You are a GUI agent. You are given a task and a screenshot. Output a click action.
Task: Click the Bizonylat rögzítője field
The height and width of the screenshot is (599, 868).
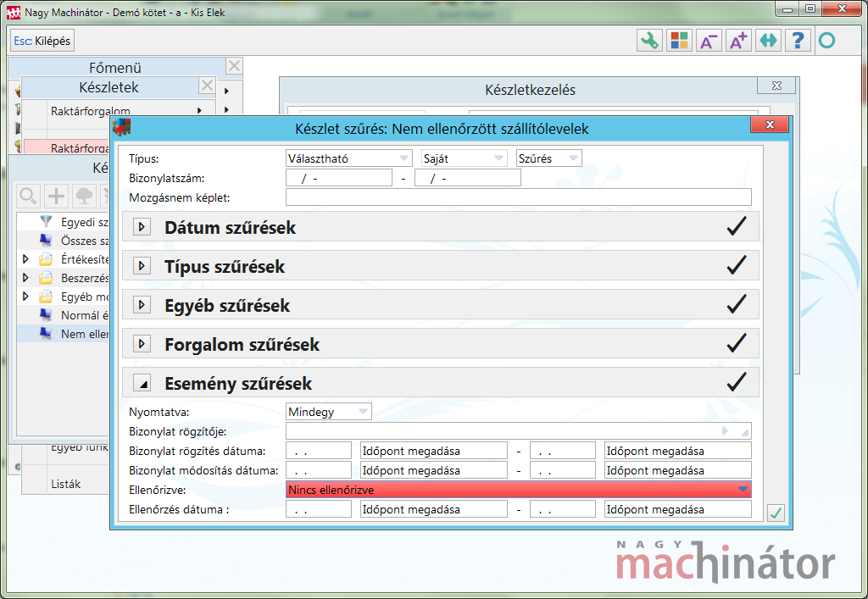click(518, 431)
